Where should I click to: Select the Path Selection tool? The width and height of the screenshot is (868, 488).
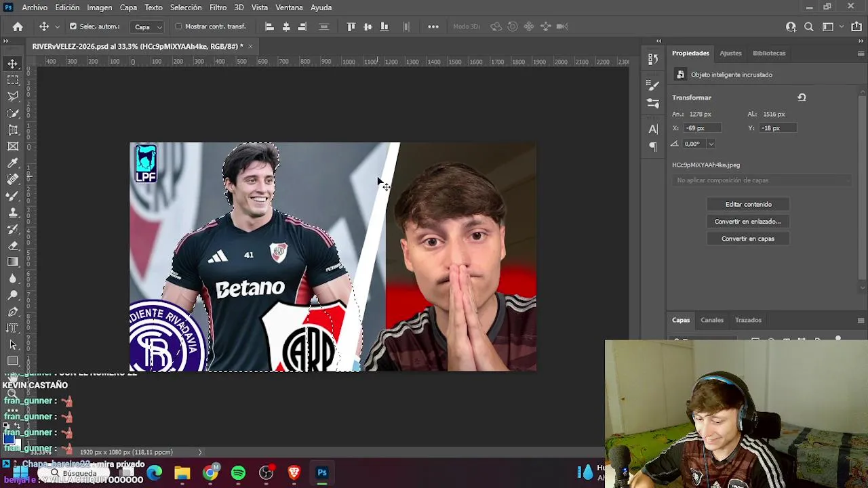coord(13,344)
